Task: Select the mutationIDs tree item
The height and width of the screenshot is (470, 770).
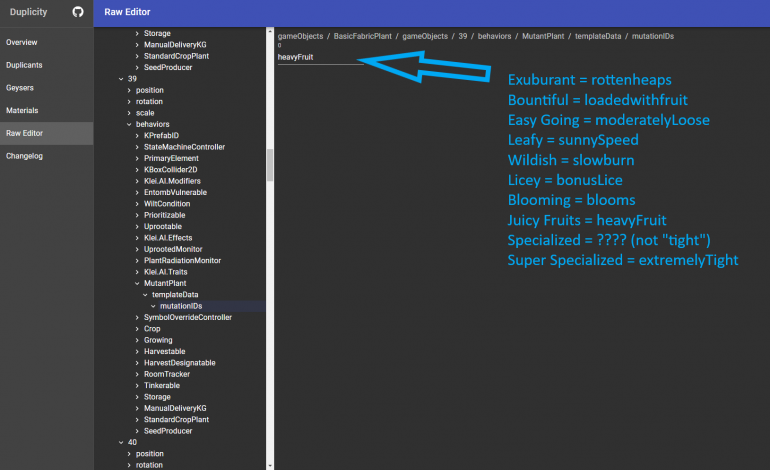Action: click(x=180, y=306)
